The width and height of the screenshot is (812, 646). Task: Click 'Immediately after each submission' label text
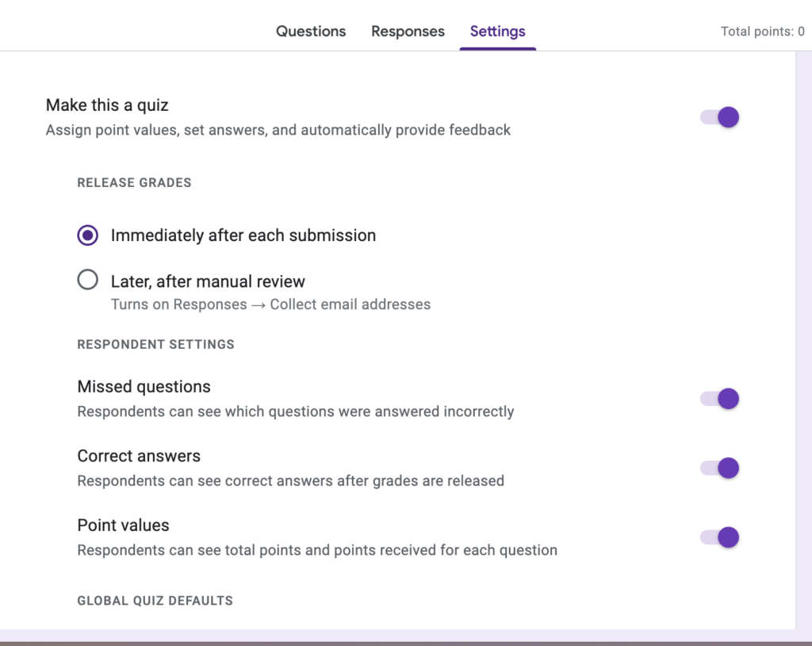click(243, 235)
